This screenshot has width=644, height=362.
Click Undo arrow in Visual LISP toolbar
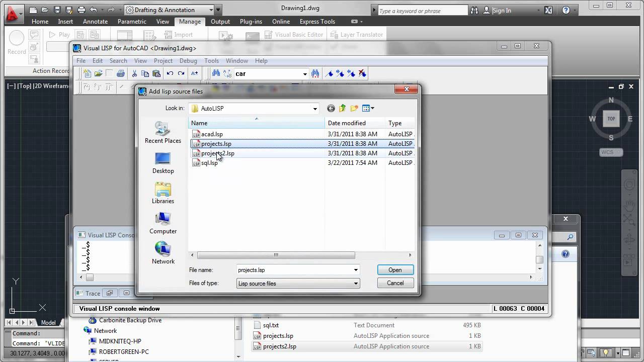(x=170, y=73)
